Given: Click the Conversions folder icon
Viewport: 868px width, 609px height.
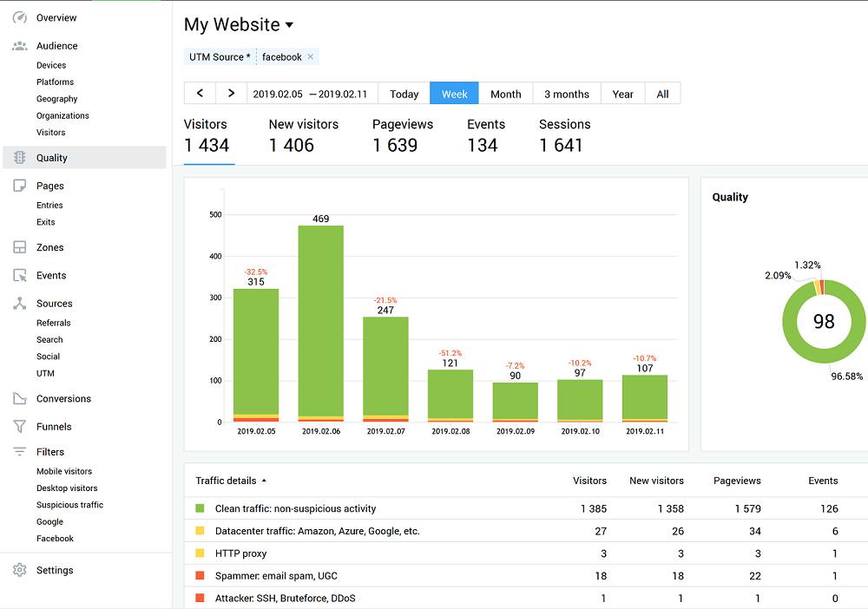Looking at the screenshot, I should [19, 399].
